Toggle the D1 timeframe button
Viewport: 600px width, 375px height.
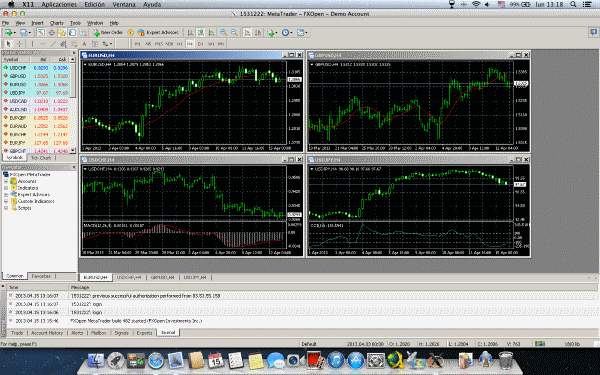[x=201, y=44]
